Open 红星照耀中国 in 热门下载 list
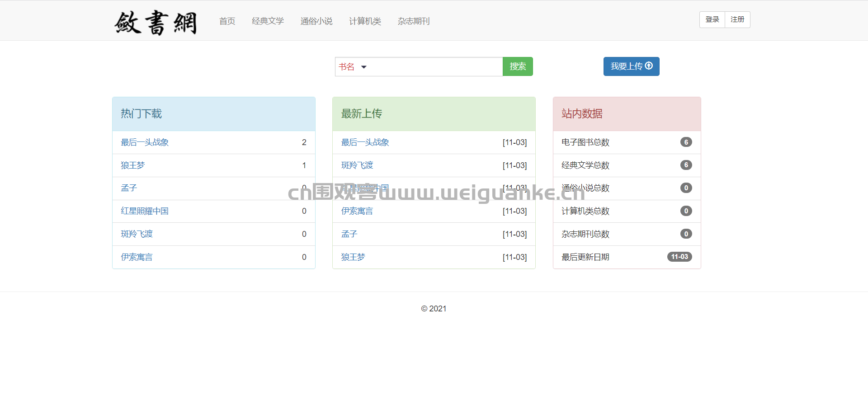Screen dimensions: 868x400 click(x=145, y=211)
